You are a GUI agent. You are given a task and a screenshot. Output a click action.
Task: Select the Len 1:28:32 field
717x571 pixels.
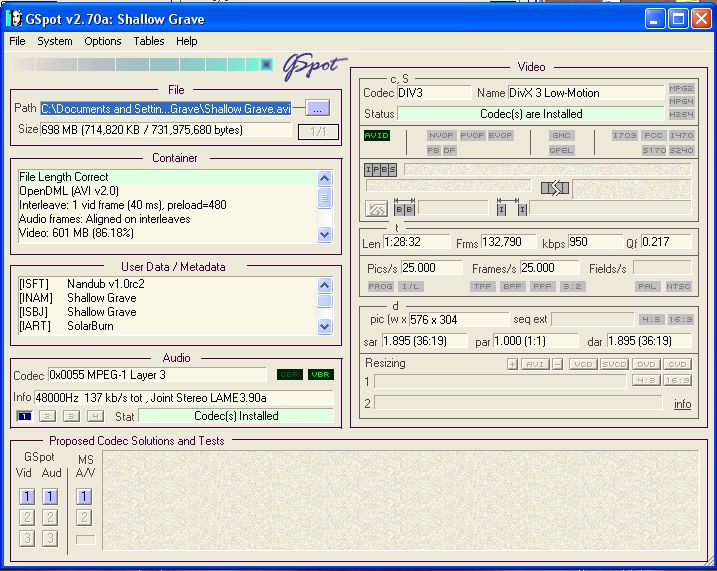click(416, 242)
